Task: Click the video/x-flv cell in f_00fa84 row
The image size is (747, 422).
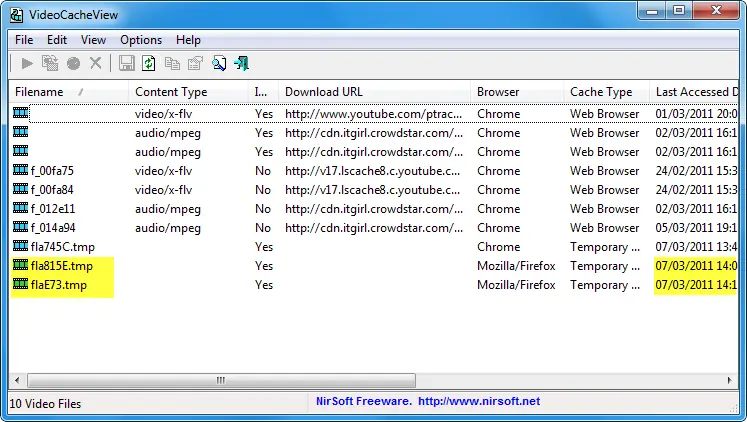Action: pos(163,190)
